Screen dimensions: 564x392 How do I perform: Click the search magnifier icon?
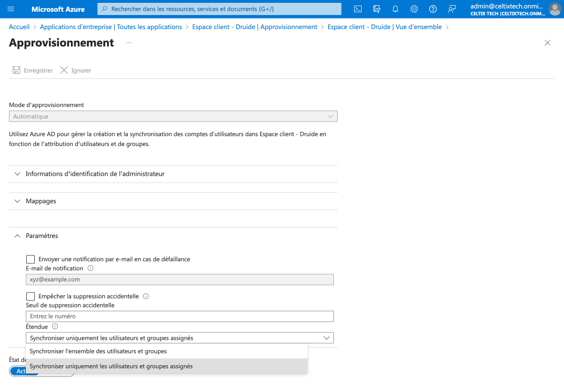(x=104, y=9)
